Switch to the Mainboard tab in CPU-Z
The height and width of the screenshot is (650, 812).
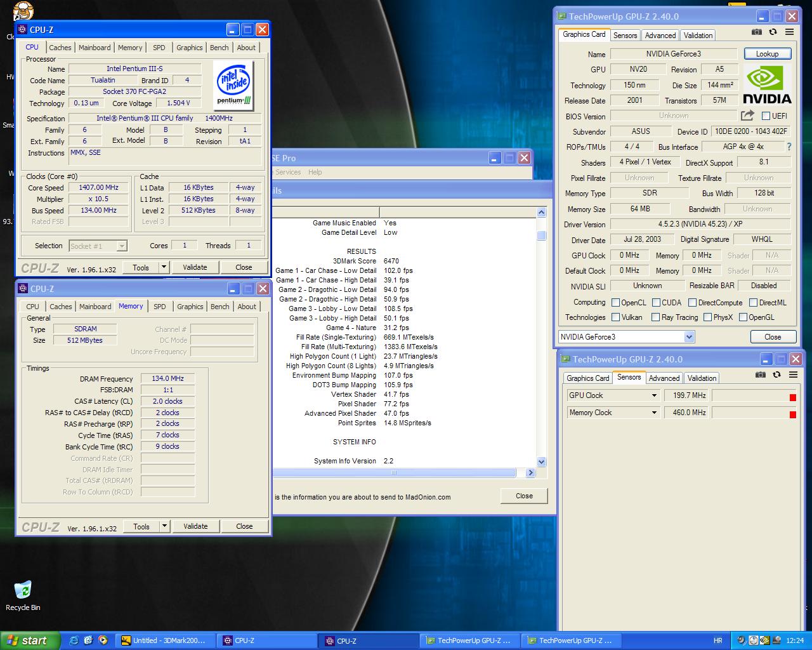pos(95,48)
